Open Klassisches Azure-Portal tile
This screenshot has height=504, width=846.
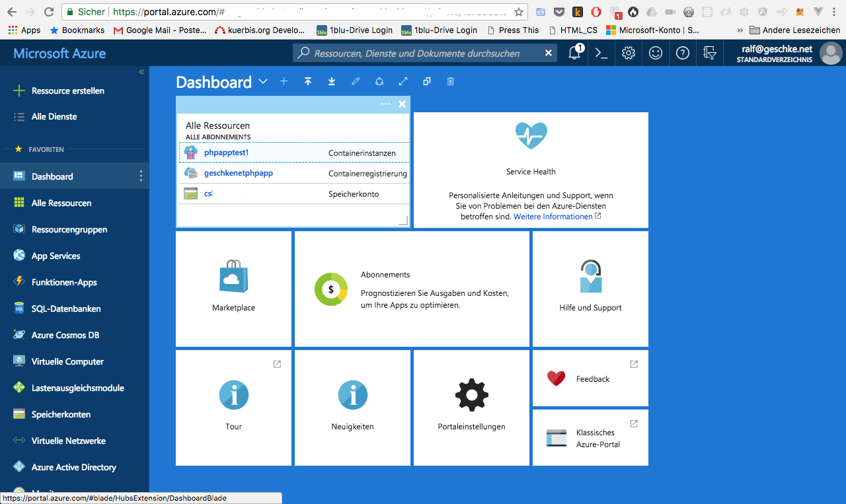point(590,437)
